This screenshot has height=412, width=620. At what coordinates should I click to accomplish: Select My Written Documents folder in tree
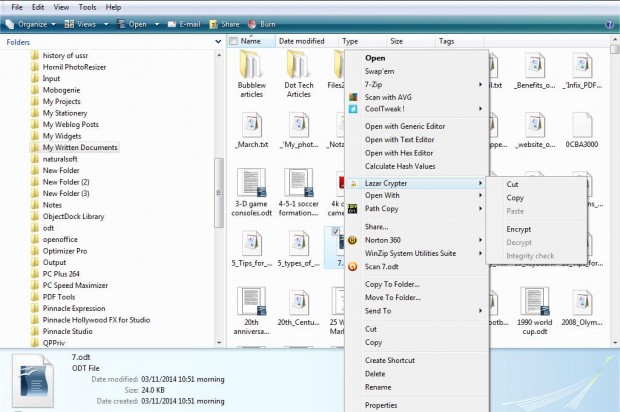(x=79, y=147)
